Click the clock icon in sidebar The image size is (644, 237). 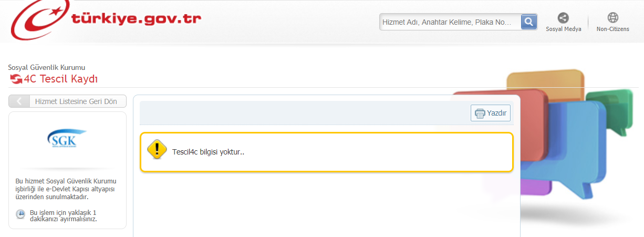[x=20, y=214]
